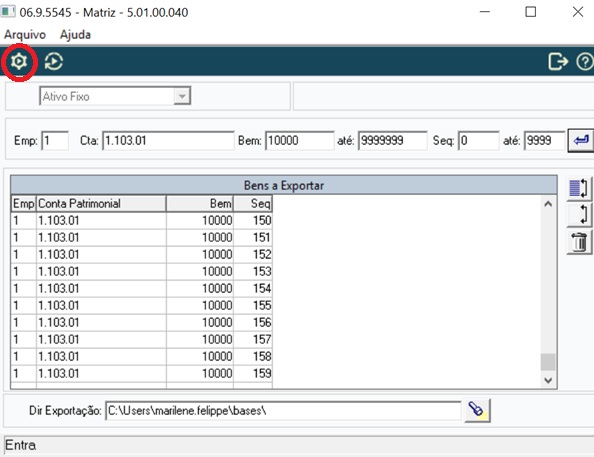This screenshot has height=457, width=594.
Task: Click the grid scrollbar up arrow
Action: point(548,204)
